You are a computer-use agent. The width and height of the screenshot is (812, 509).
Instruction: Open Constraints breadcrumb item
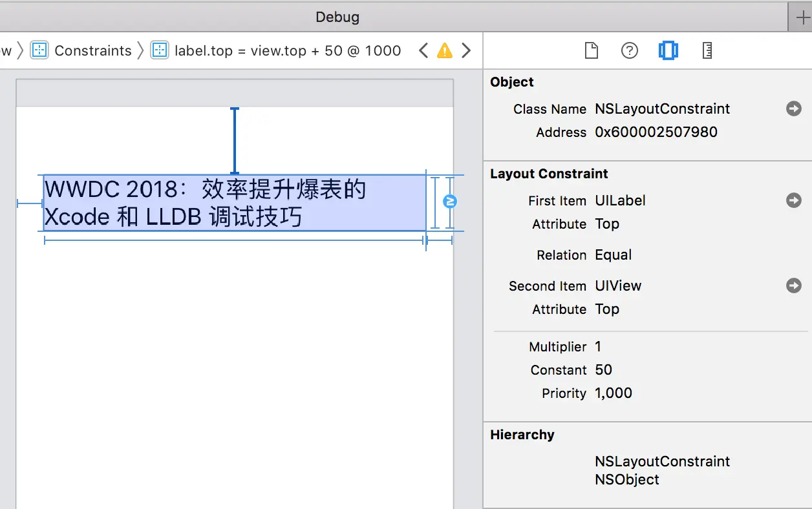(93, 50)
